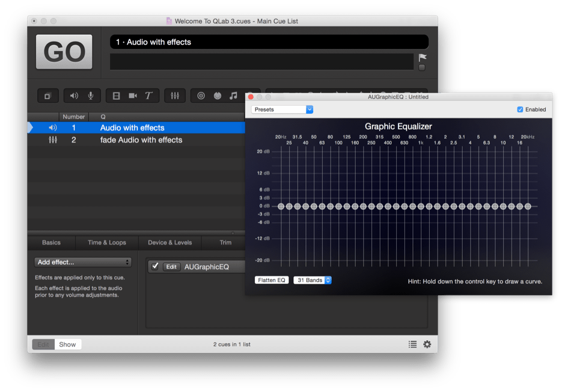The image size is (577, 392).
Task: Open the cue lists panel icon
Action: 412,345
